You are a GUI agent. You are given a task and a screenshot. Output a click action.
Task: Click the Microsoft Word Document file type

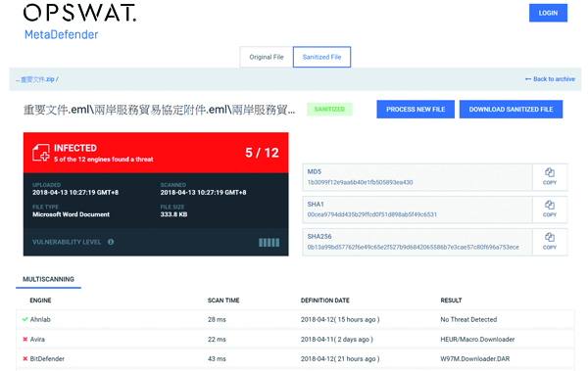tap(71, 214)
